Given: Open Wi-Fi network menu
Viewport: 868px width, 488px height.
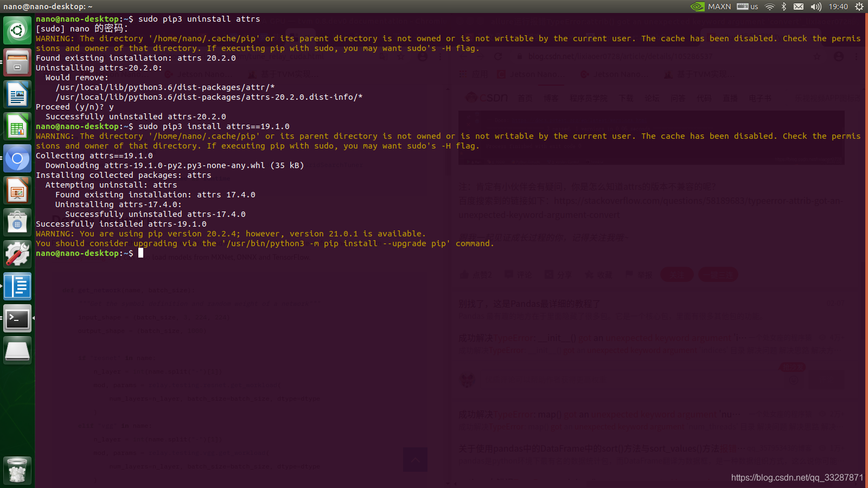Looking at the screenshot, I should (x=770, y=7).
